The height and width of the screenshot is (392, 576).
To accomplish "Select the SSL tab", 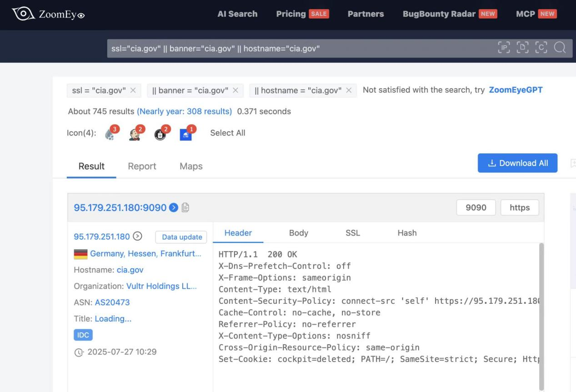I will pyautogui.click(x=352, y=233).
